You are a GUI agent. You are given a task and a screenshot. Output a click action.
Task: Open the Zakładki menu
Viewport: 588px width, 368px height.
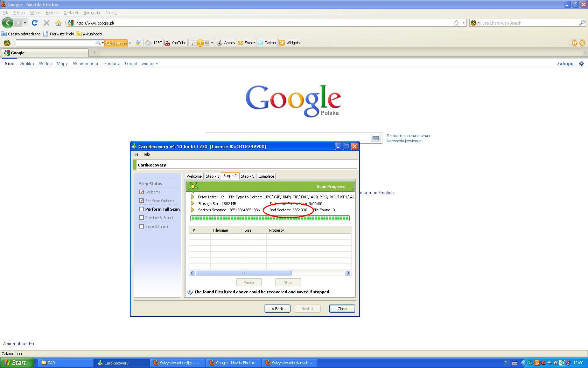71,13
